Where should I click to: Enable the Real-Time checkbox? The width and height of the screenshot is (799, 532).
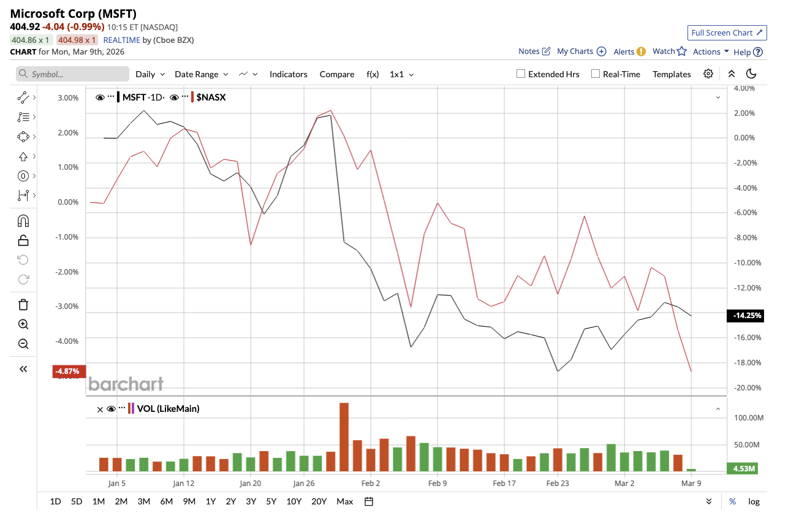[x=595, y=74]
